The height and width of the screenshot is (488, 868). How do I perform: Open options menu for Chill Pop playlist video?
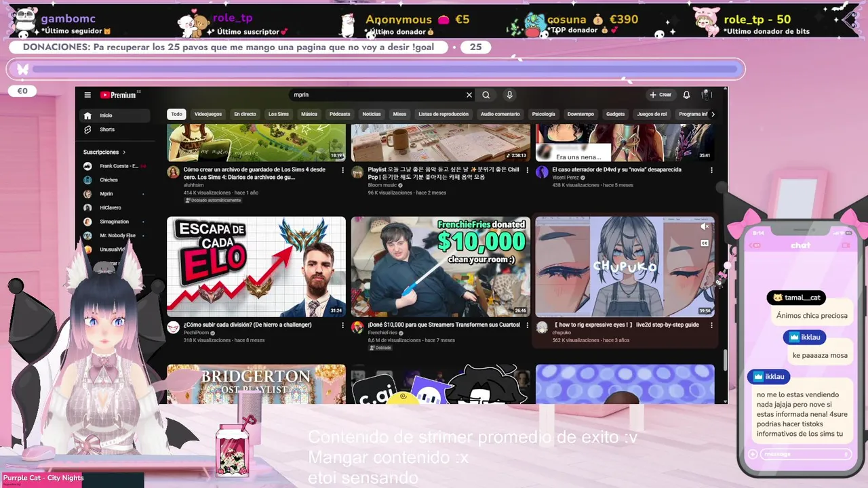tap(527, 170)
